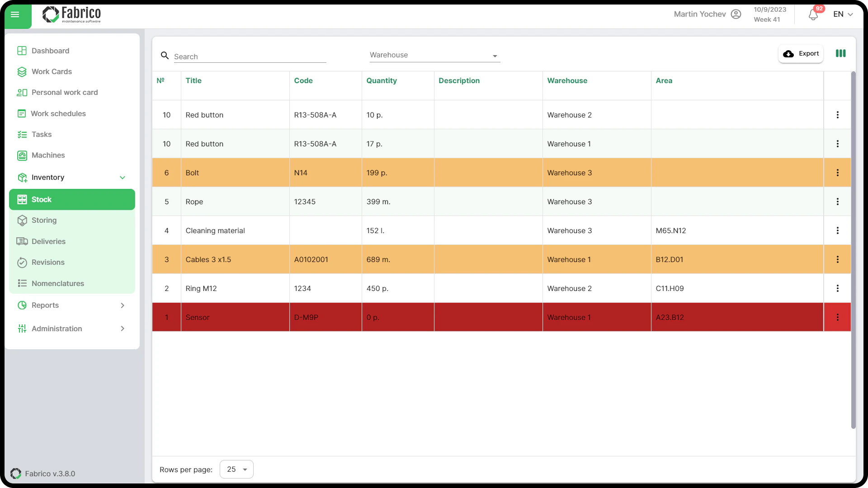Open three-dot menu for Bolt row
Screen dimensions: 868x488
[837, 173]
